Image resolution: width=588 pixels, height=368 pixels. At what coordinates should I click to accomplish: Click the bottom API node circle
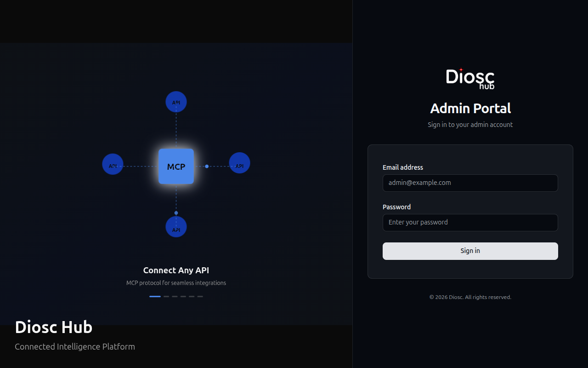(176, 226)
